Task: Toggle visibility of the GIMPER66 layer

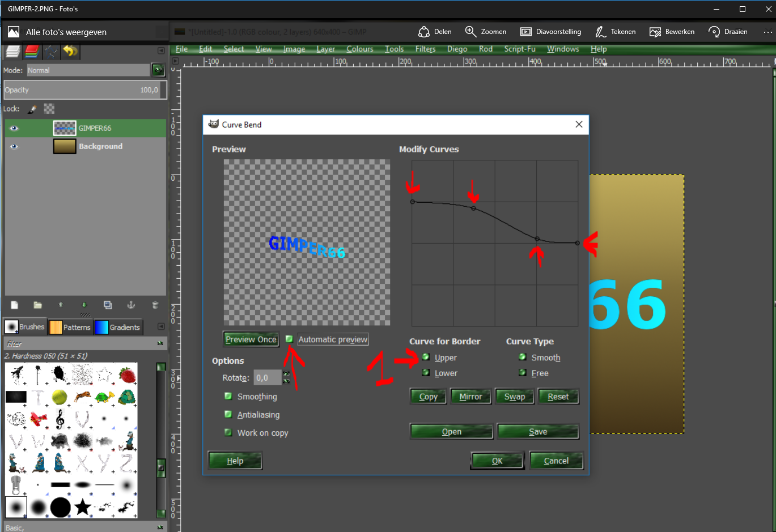Action: coord(14,128)
